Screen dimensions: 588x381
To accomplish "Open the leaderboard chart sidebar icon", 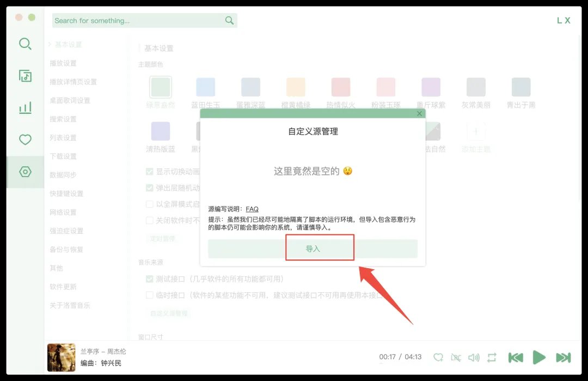I will pyautogui.click(x=25, y=108).
